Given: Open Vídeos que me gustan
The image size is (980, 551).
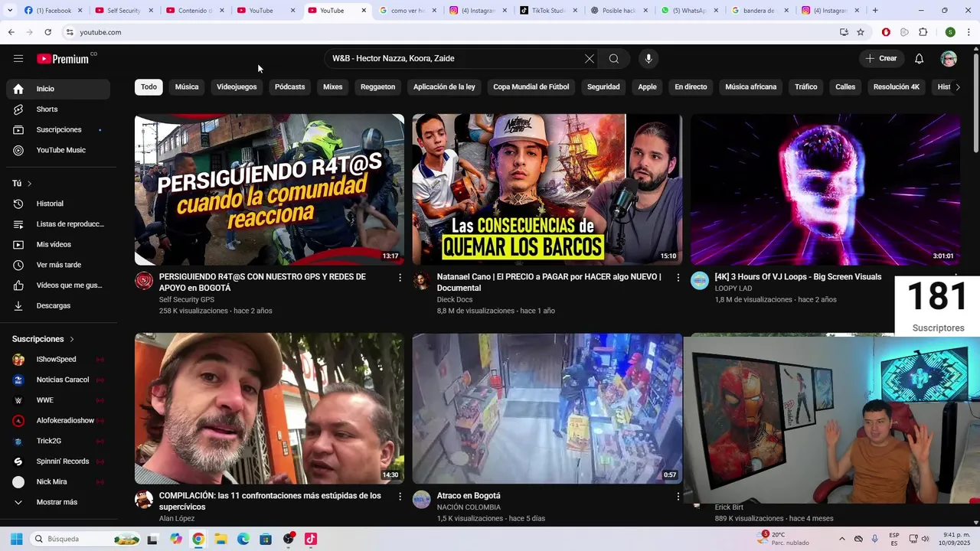Looking at the screenshot, I should click(x=58, y=285).
